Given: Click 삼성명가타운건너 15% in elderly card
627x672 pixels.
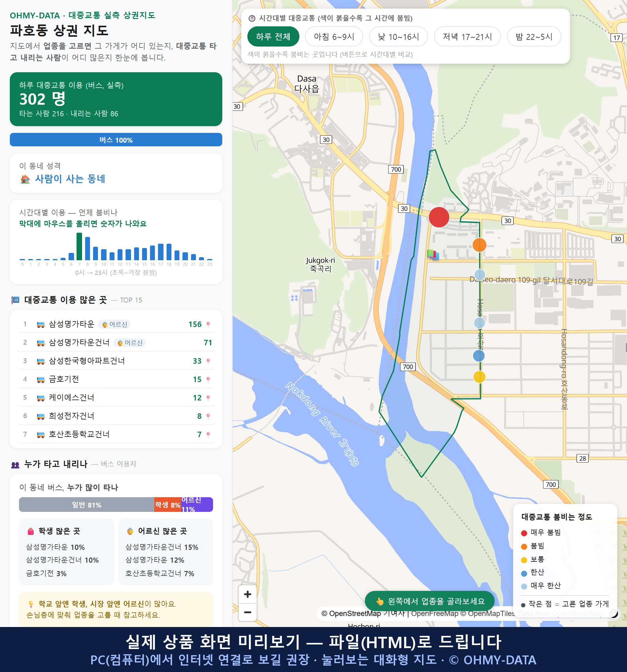Looking at the screenshot, I should click(162, 547).
